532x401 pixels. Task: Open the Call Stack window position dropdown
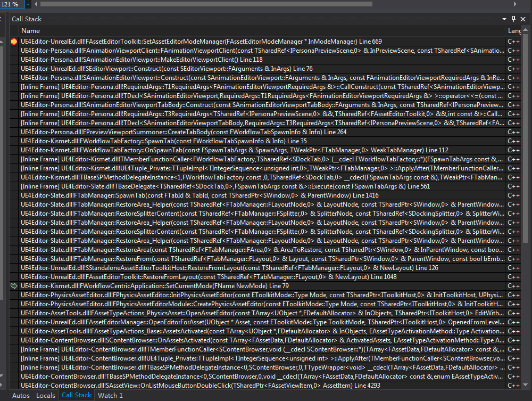tap(504, 19)
